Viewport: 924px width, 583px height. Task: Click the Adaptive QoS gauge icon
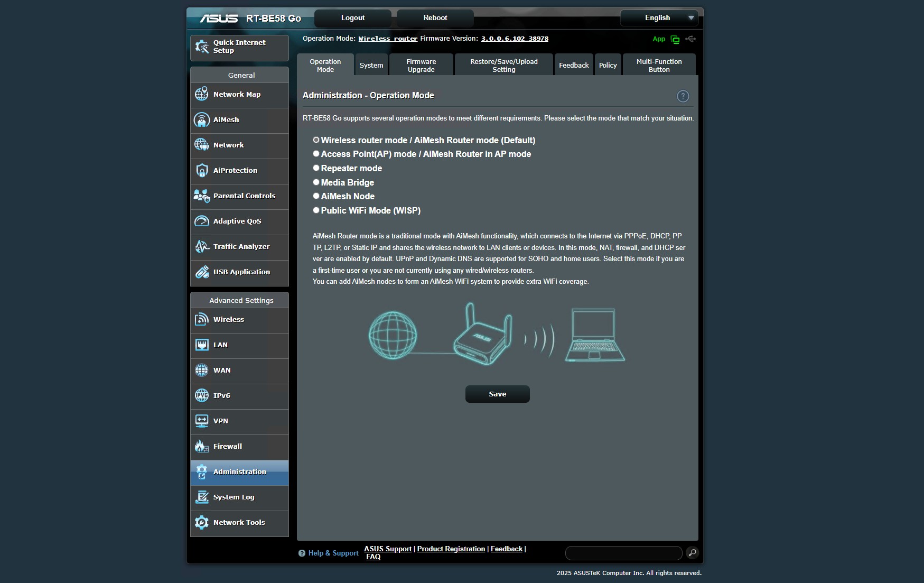pos(202,221)
